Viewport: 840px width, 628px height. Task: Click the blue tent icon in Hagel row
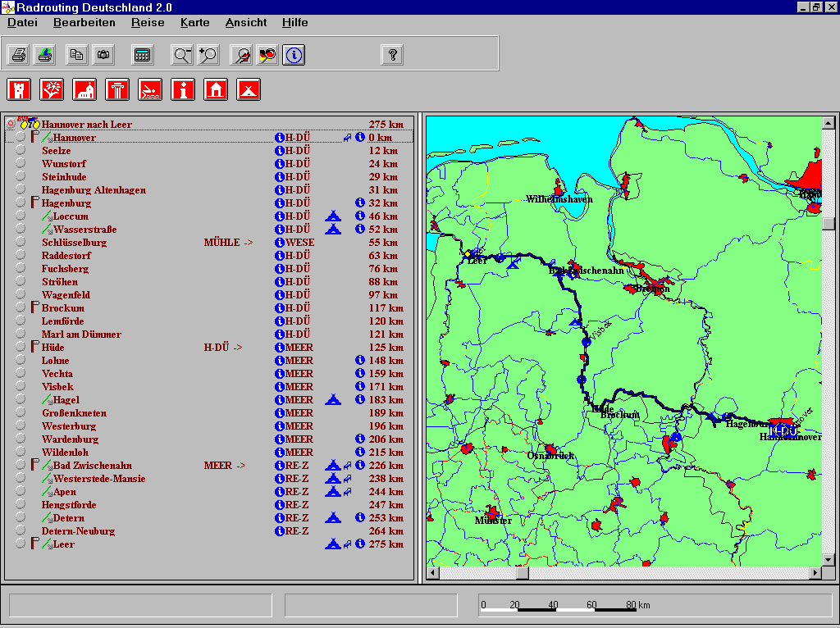[333, 400]
